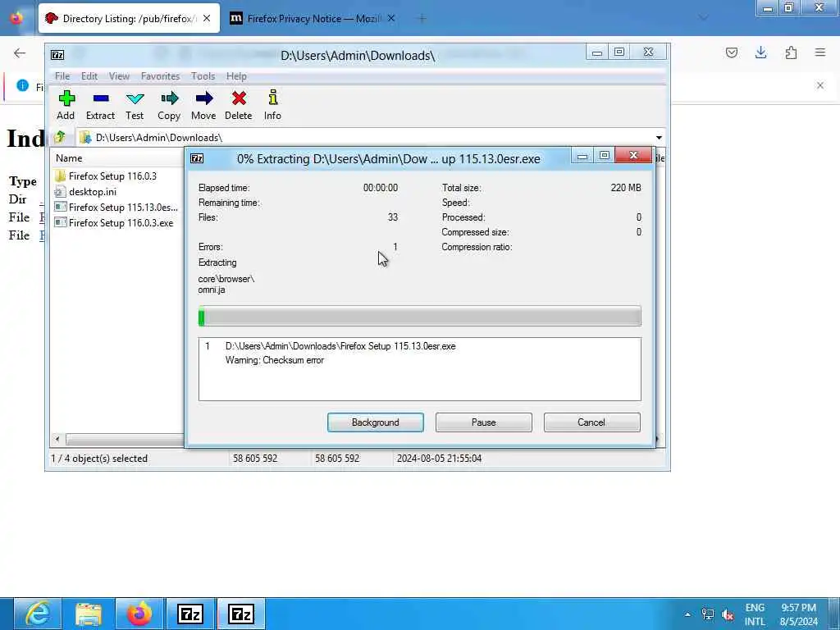Minimize the extracting dialog
The image size is (840, 630).
[x=582, y=156]
